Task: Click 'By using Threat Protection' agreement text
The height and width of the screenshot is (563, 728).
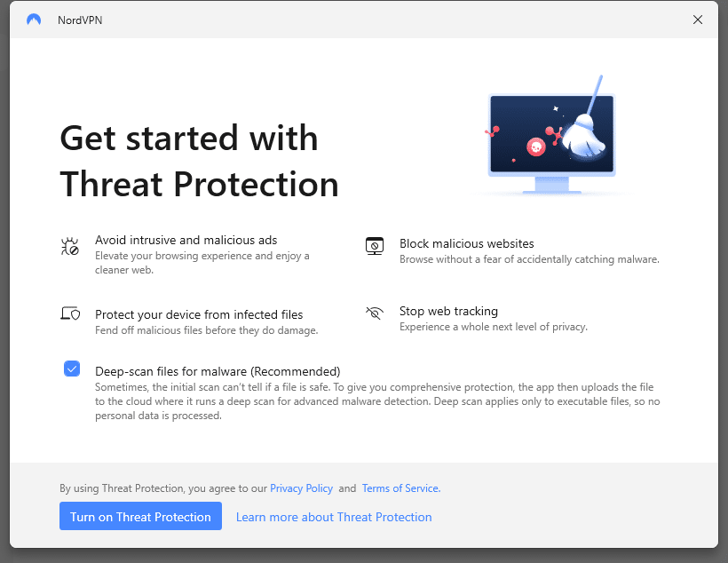Action: pyautogui.click(x=163, y=488)
